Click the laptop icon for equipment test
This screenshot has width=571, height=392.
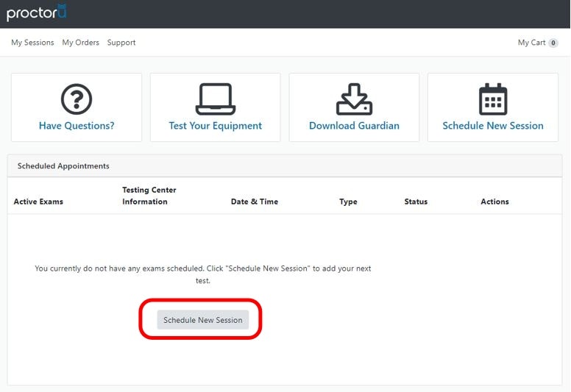click(x=215, y=99)
